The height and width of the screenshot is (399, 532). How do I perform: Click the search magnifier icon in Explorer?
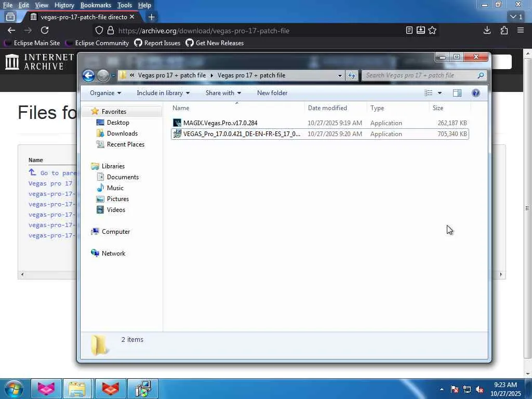(481, 75)
